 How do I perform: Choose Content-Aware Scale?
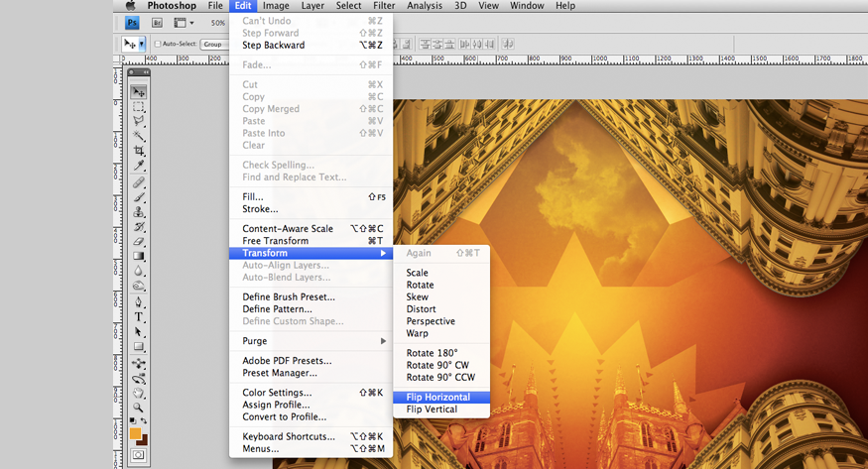(311, 228)
